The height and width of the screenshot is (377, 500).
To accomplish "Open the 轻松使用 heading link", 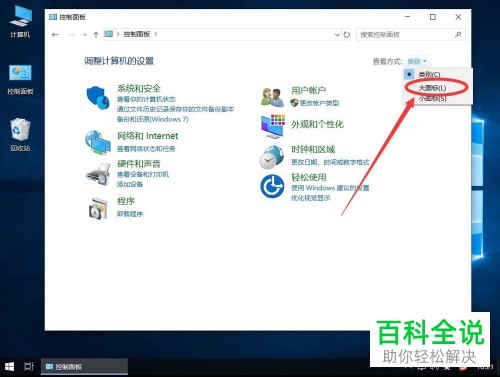I will (309, 177).
